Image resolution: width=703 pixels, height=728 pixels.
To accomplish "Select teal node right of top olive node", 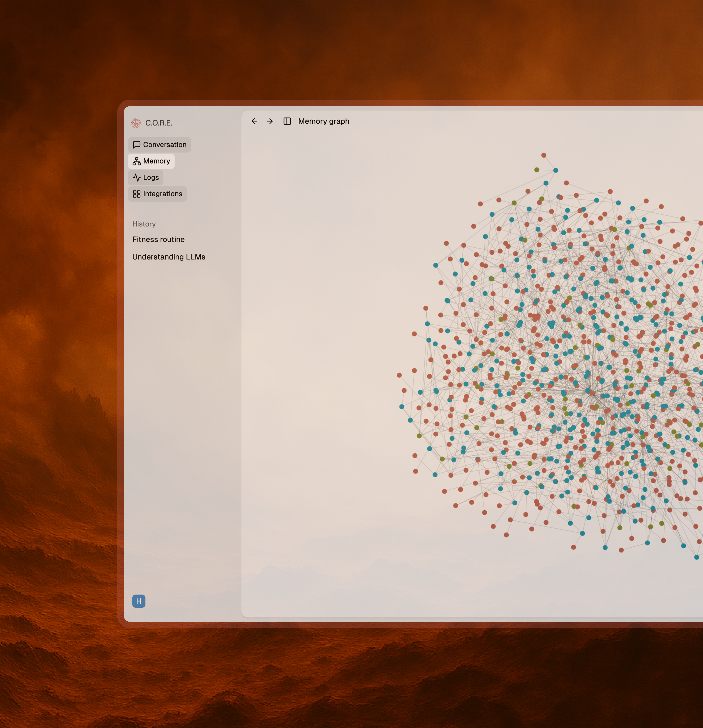I will pos(556,170).
